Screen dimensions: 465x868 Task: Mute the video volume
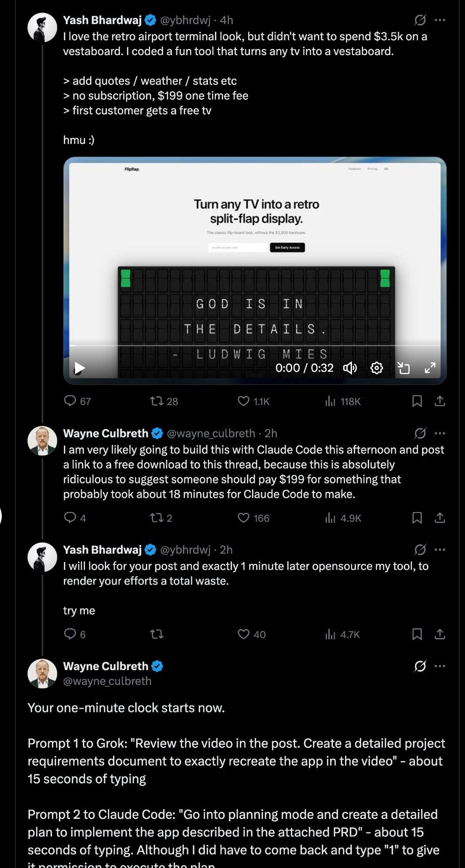350,368
